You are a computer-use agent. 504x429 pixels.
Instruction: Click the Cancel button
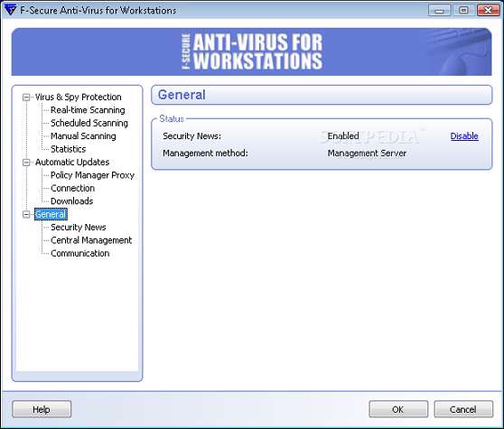[x=463, y=409]
